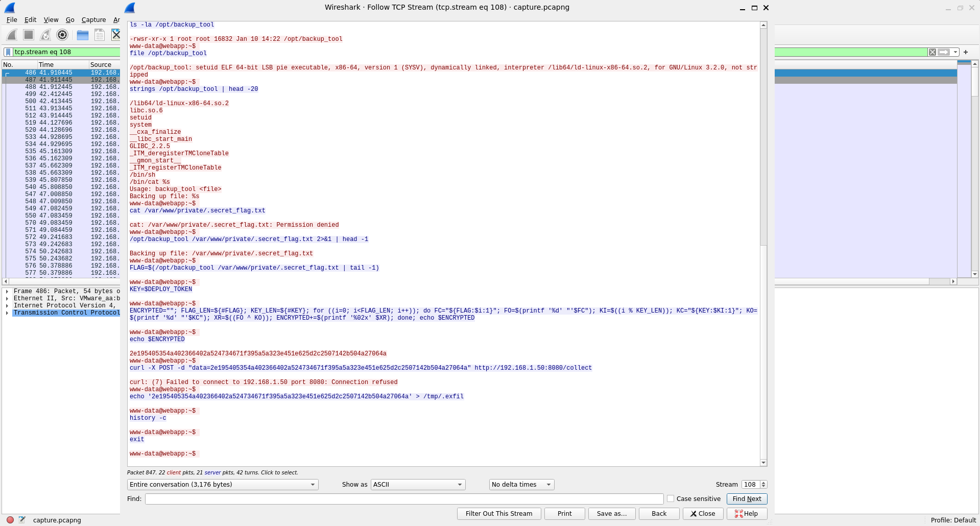Click 'capture.pcapng' in the status bar
The height and width of the screenshot is (526, 980).
click(x=57, y=520)
